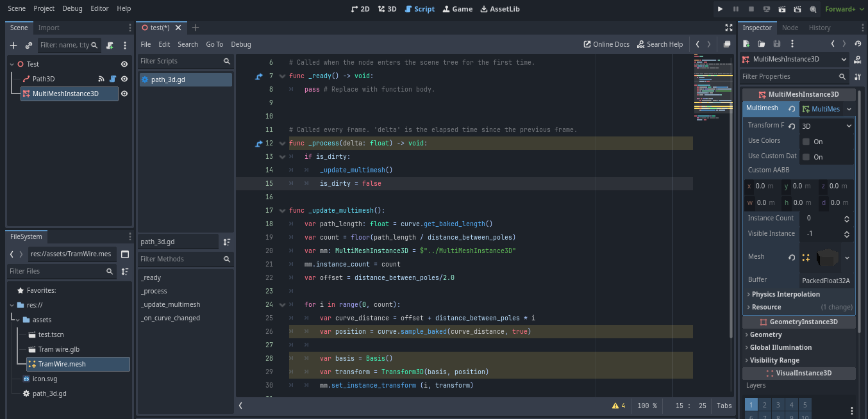Click the instantiate child scene link icon

click(29, 45)
